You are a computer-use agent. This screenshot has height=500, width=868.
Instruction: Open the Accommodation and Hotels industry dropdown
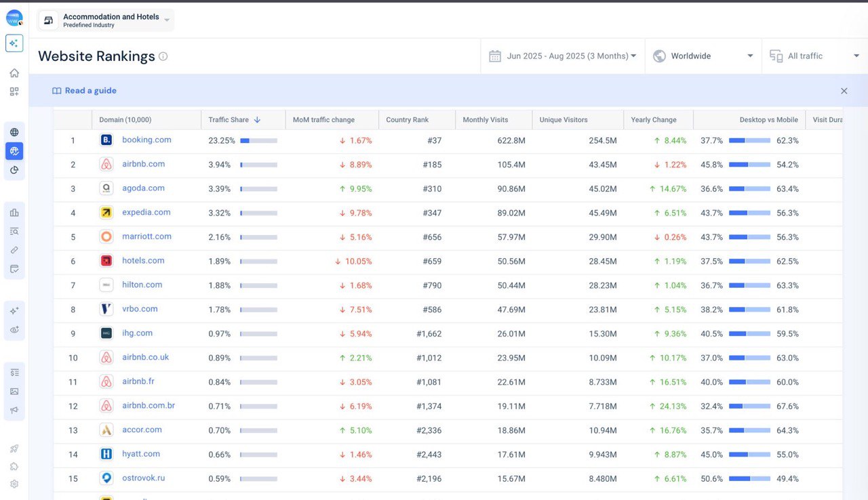click(106, 20)
